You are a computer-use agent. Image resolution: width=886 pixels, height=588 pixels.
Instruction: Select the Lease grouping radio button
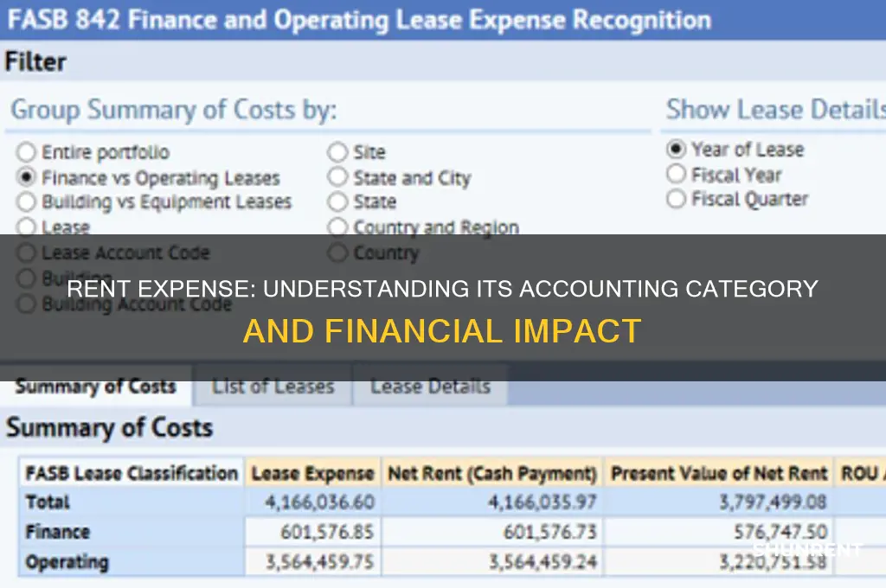[27, 227]
